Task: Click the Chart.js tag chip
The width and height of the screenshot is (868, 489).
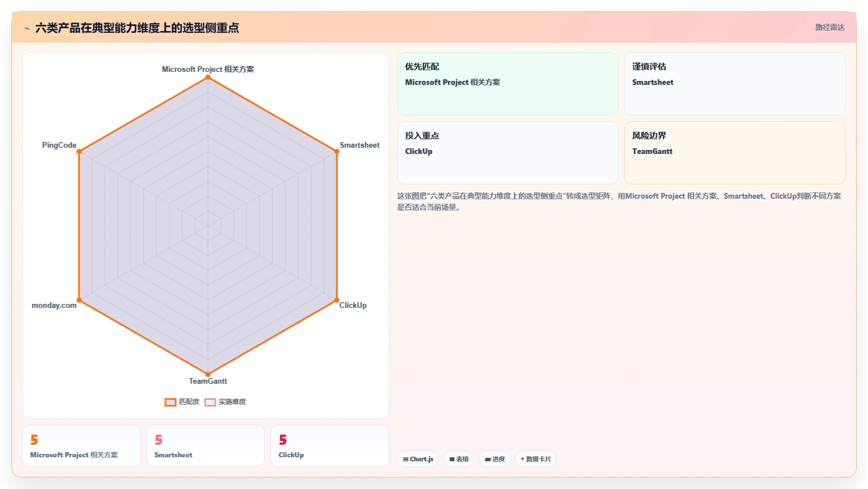Action: 418,459
